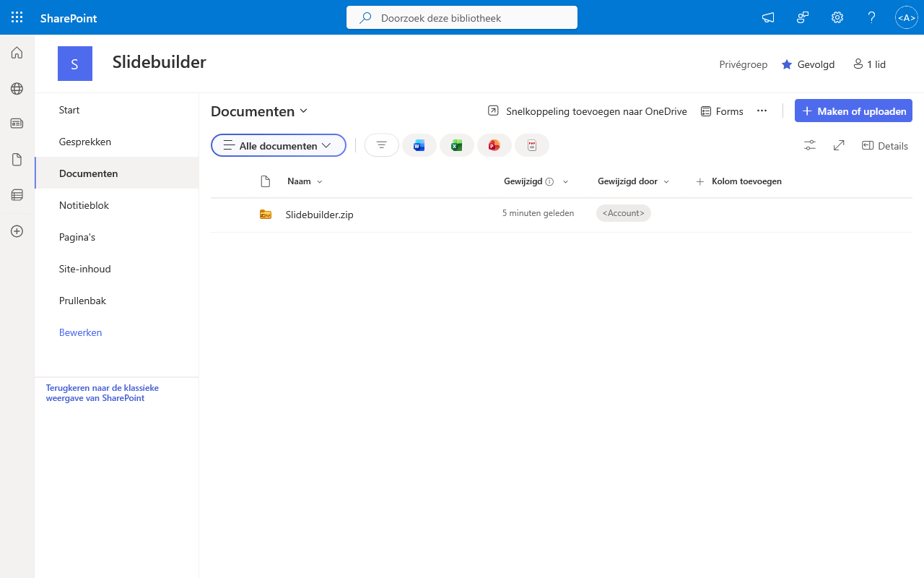924x578 pixels.
Task: Open the sharing connections icon in header
Action: [803, 17]
